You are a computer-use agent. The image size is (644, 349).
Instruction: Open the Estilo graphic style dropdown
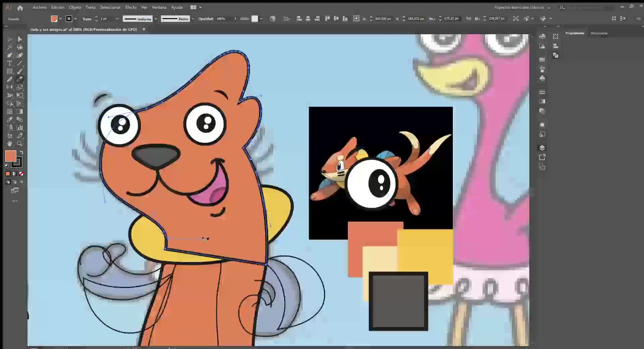(x=261, y=19)
